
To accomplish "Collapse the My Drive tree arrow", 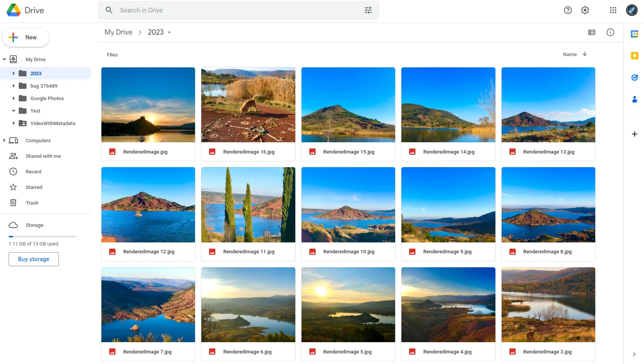I will point(4,59).
